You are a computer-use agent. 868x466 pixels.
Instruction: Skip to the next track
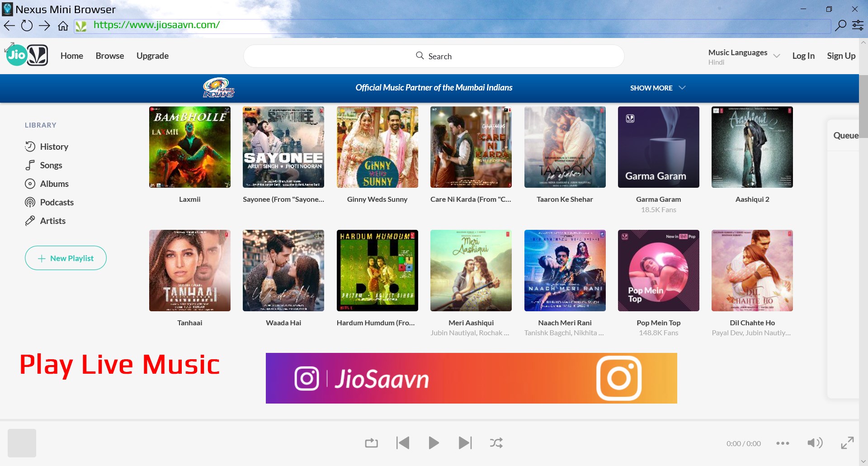(465, 443)
